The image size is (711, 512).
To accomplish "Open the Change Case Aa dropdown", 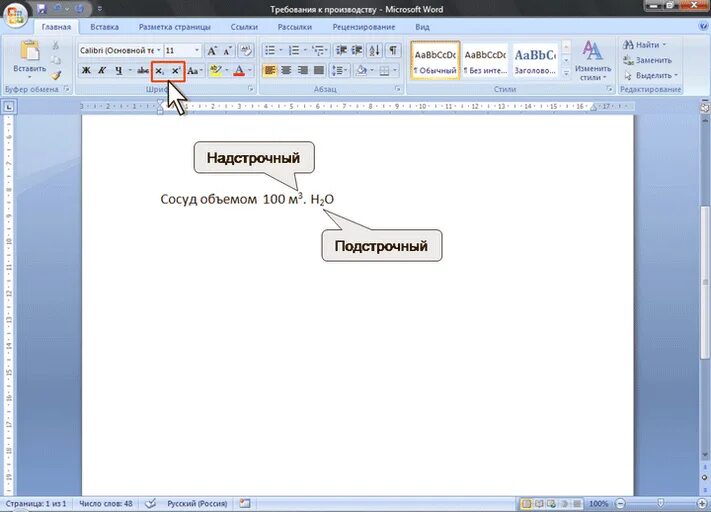I will pyautogui.click(x=195, y=71).
